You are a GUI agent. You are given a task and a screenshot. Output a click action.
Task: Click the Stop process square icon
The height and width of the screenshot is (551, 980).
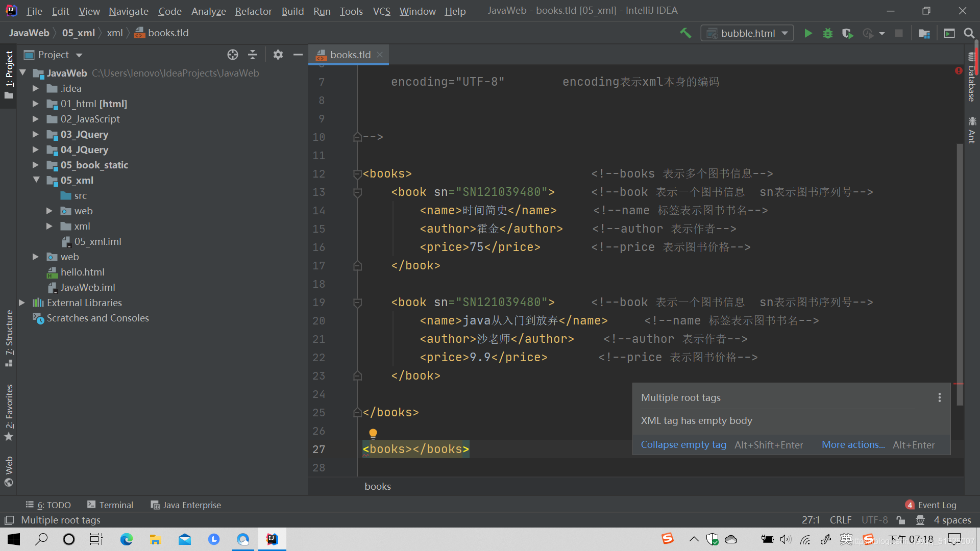click(899, 33)
